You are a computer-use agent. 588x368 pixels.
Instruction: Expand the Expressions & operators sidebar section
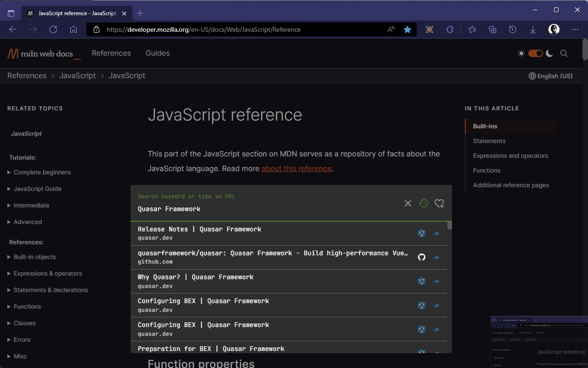click(x=47, y=273)
